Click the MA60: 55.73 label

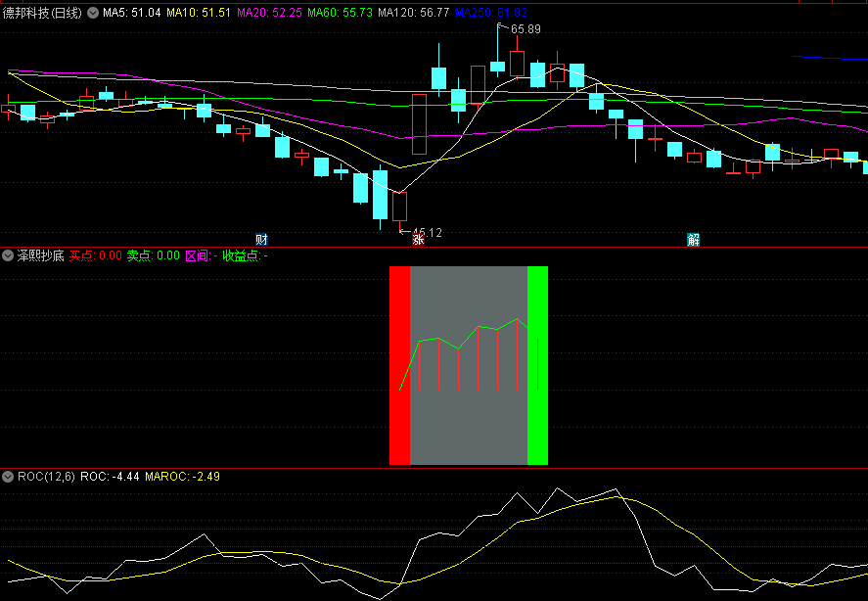[340, 13]
